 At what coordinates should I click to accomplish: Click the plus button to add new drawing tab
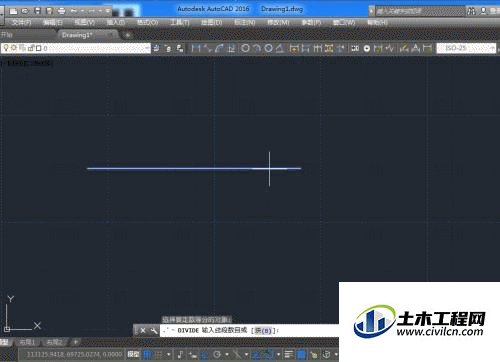tap(127, 35)
